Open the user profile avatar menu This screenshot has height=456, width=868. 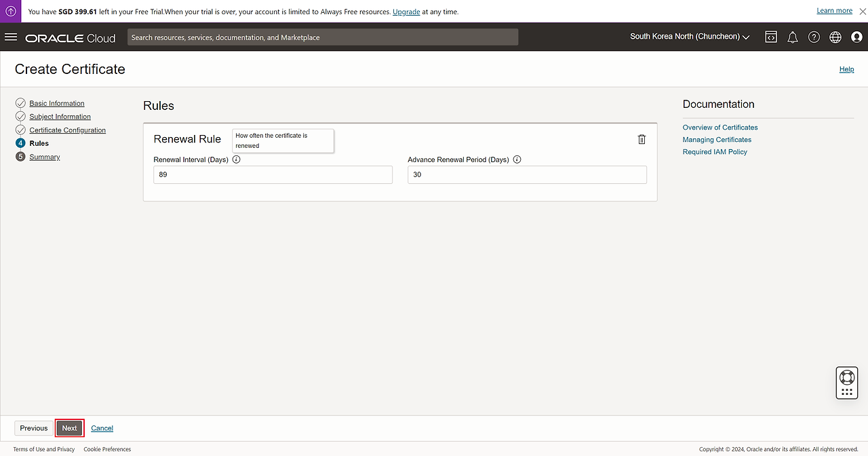pyautogui.click(x=856, y=37)
